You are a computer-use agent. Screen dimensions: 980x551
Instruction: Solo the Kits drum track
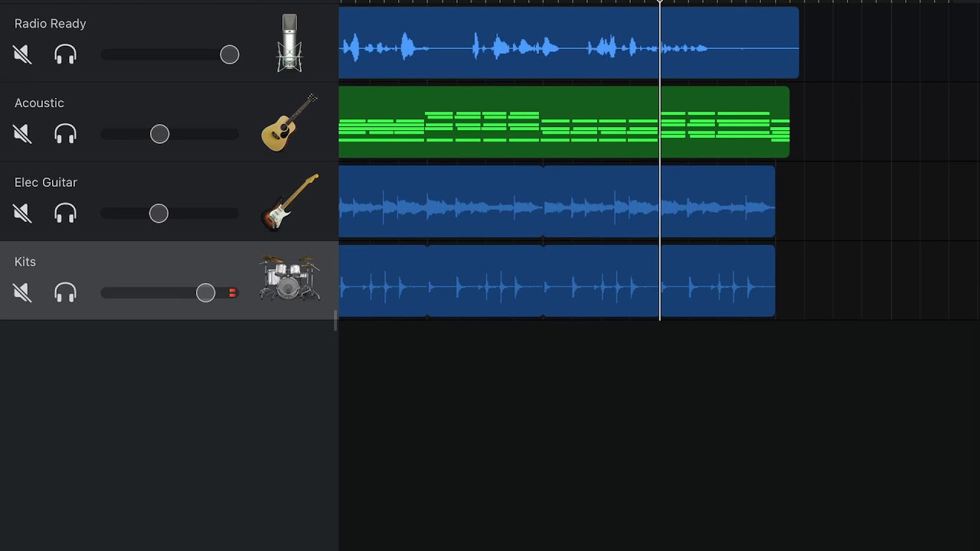(x=65, y=292)
